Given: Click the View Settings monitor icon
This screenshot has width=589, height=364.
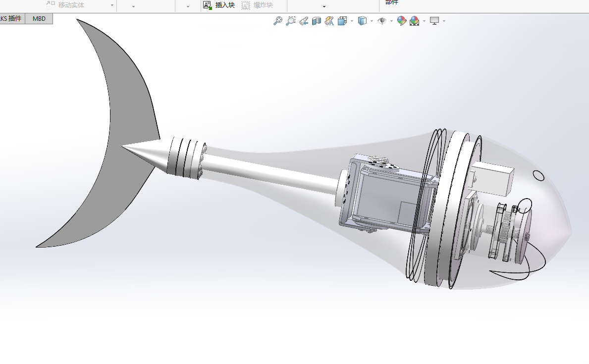Looking at the screenshot, I should coord(434,21).
